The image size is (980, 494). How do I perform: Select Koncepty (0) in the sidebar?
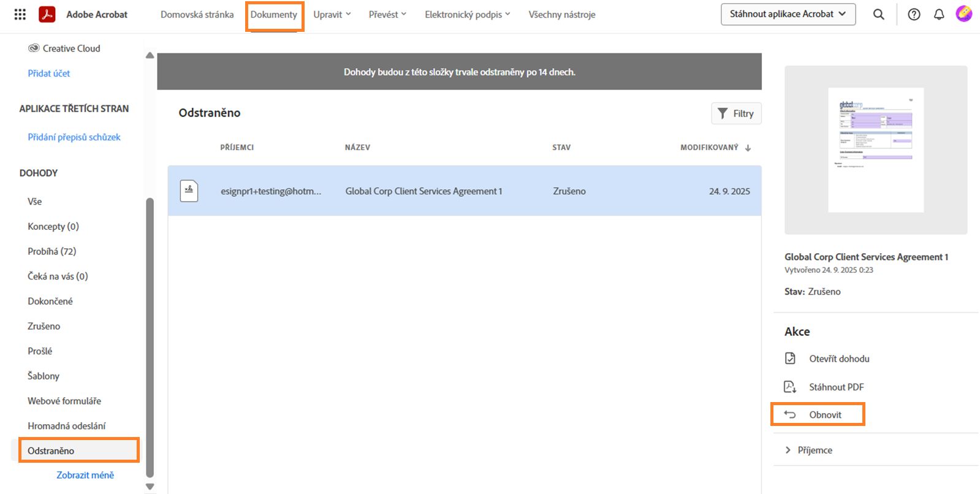53,226
